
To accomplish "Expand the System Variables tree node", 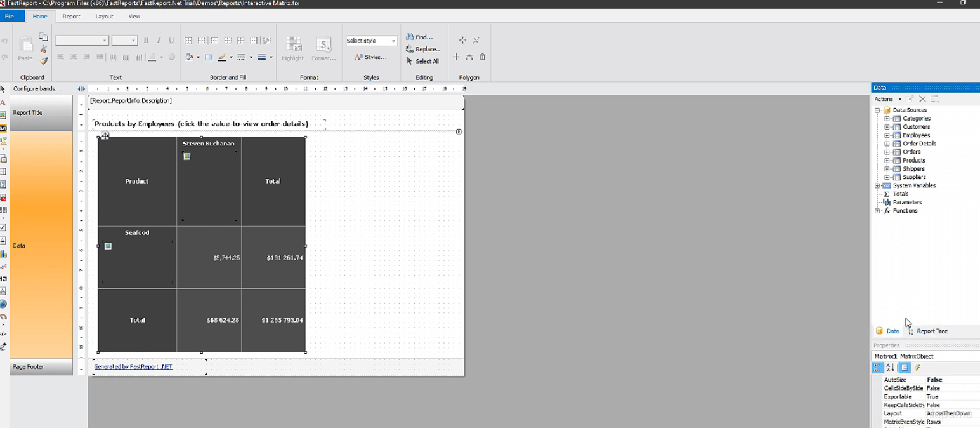I will point(877,185).
